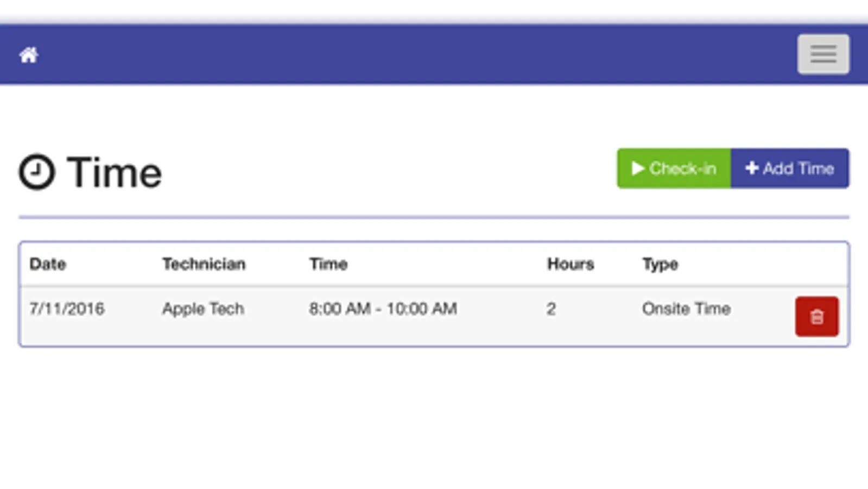Image resolution: width=868 pixels, height=489 pixels.
Task: Delete the Apple Tech time entry
Action: [x=816, y=317]
